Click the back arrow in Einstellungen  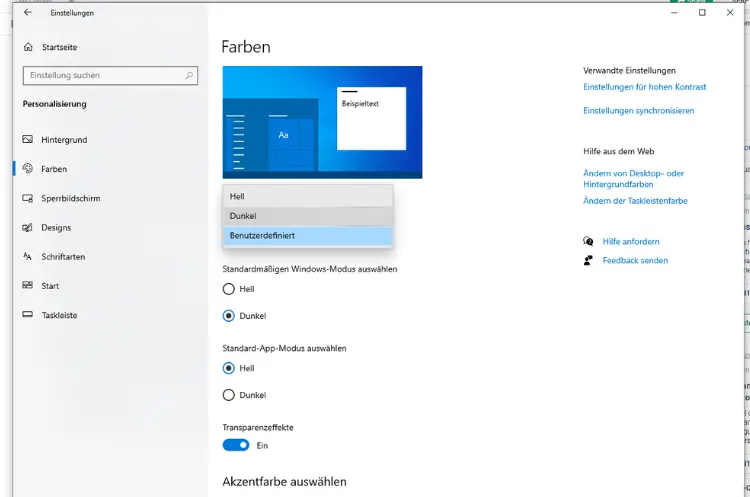tap(28, 12)
